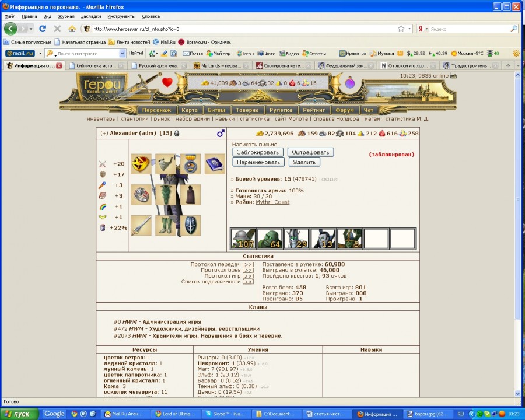Click the green boots equipment slot

coord(166,225)
